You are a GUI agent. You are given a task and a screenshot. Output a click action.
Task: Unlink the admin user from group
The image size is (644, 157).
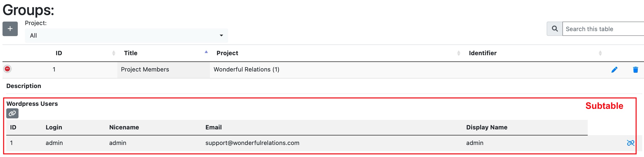[630, 143]
